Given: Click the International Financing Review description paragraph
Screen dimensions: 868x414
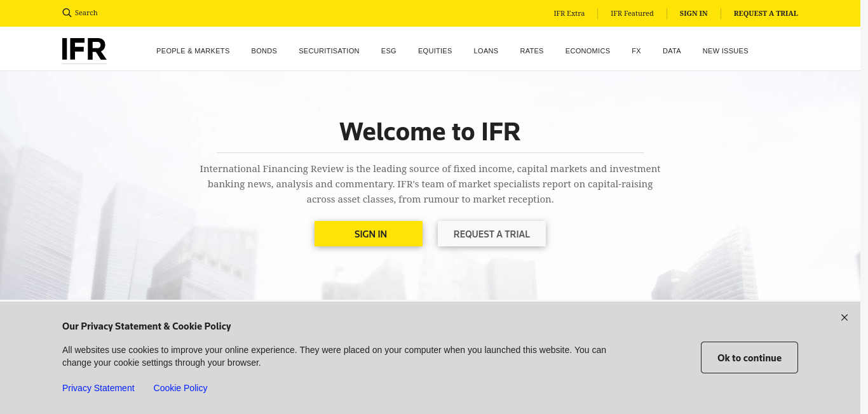Looking at the screenshot, I should coord(430,184).
